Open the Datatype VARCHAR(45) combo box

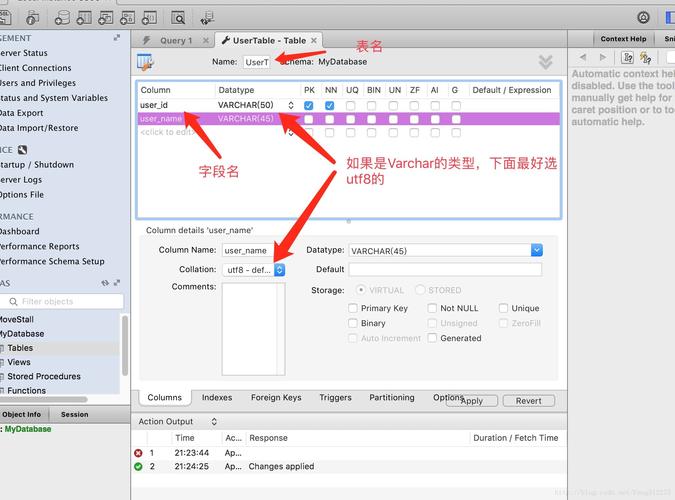(537, 250)
